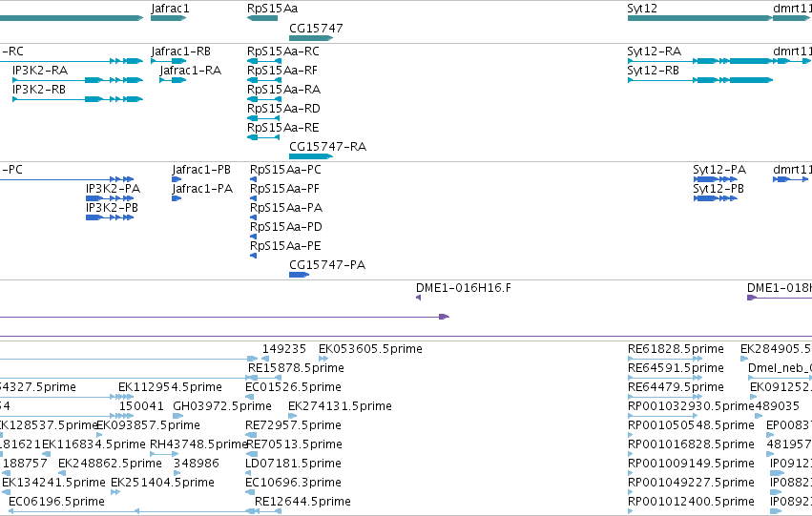812x516 pixels.
Task: Select EST RP001050548.5prime label
Action: 691,426
